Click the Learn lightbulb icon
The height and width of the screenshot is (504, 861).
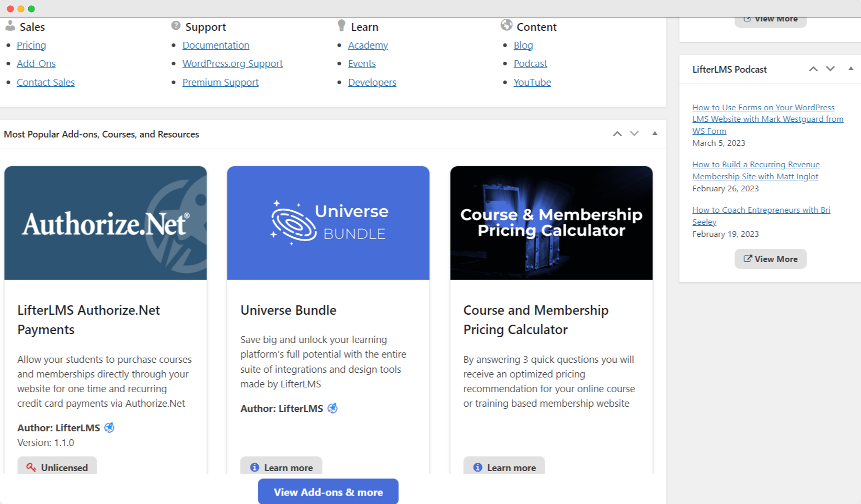tap(341, 25)
